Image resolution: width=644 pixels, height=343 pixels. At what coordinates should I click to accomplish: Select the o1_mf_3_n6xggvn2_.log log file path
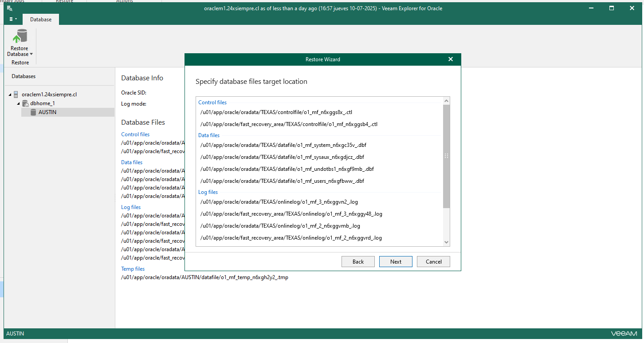point(279,202)
